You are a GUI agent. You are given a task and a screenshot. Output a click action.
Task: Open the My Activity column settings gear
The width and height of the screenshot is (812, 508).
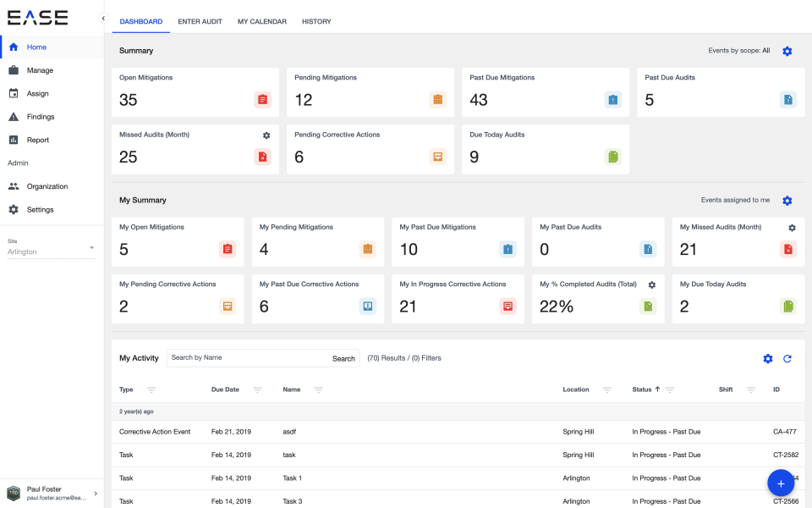tap(768, 358)
